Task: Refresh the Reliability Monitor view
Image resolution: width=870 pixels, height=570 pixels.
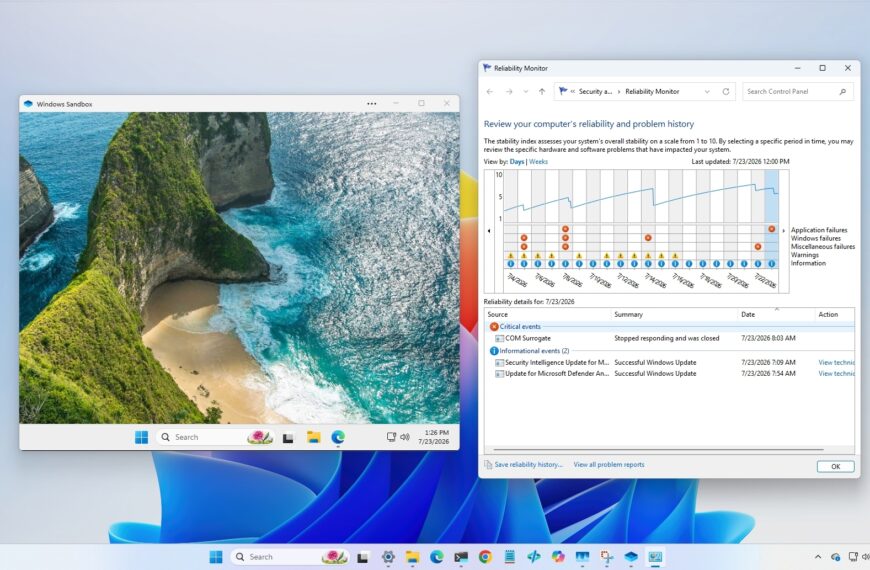Action: coord(726,92)
